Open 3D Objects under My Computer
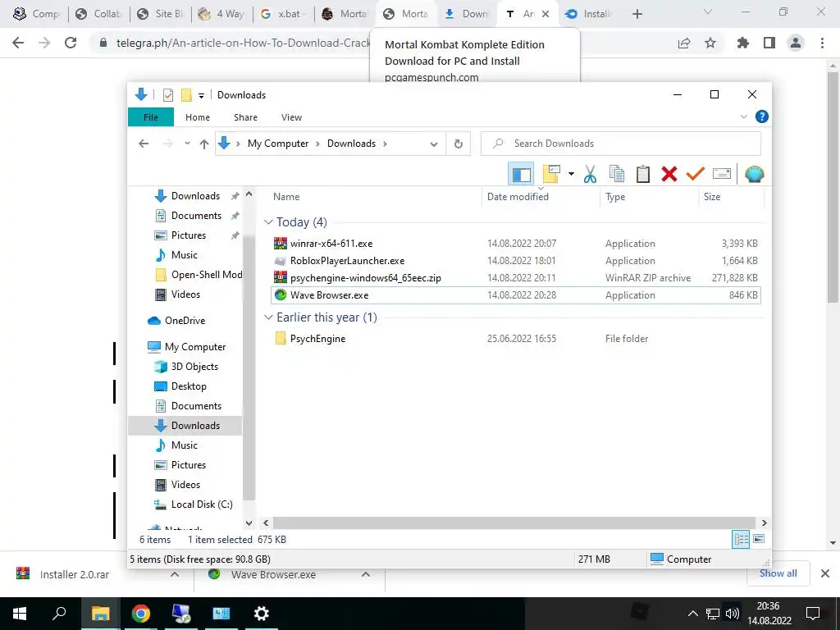Viewport: 840px width, 630px height. pos(194,367)
